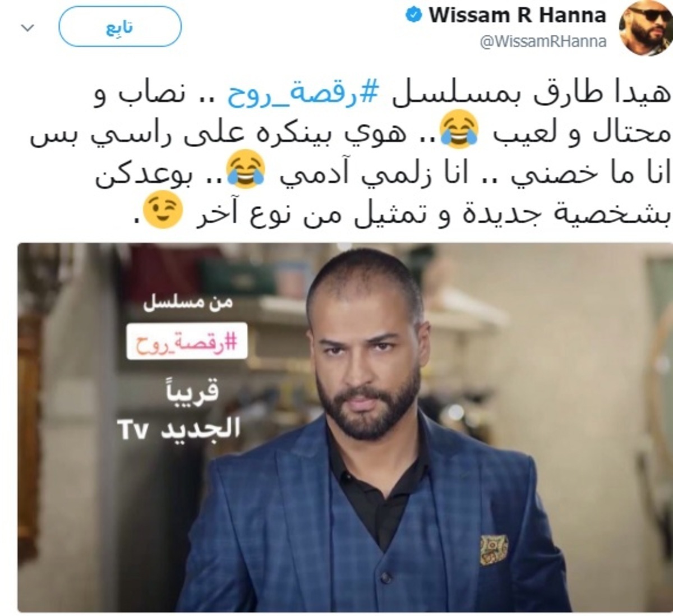Click the patterned pocket square on the blue blazer

[494, 549]
